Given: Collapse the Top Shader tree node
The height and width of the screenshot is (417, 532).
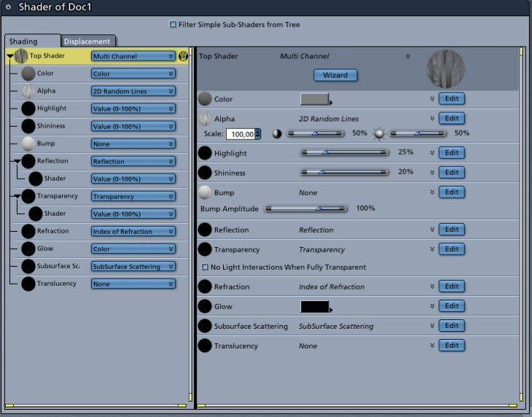Looking at the screenshot, I should (x=10, y=57).
